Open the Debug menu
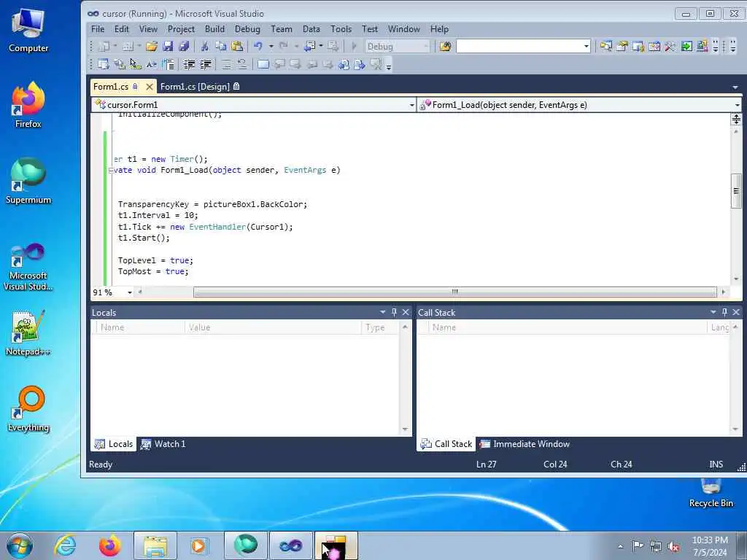Screen dimensions: 747x560 click(247, 29)
